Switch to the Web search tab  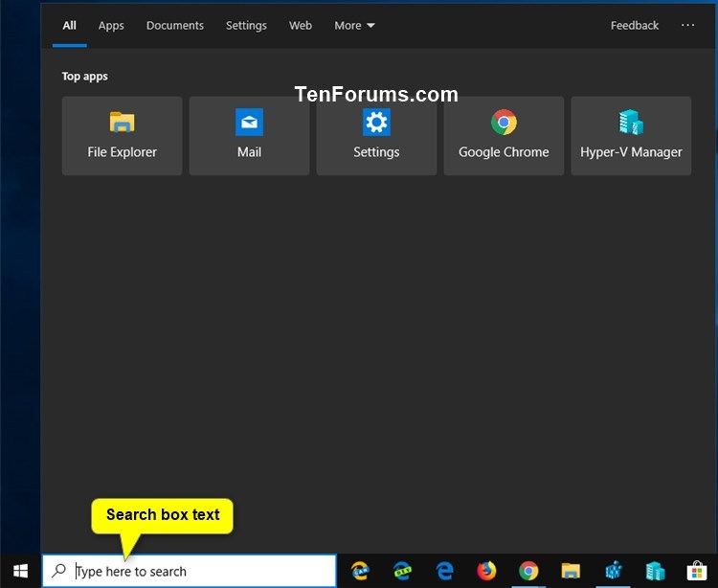point(301,25)
